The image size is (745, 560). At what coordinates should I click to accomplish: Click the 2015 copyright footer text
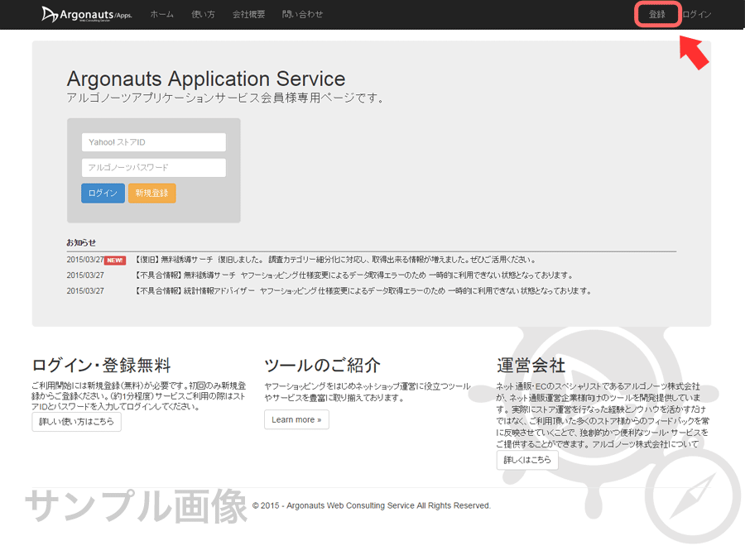tap(371, 505)
